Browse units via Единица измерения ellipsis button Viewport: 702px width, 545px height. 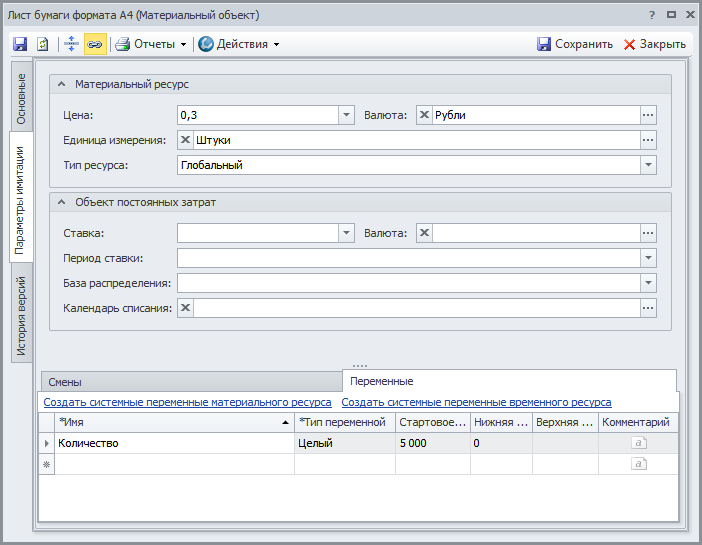coord(648,140)
